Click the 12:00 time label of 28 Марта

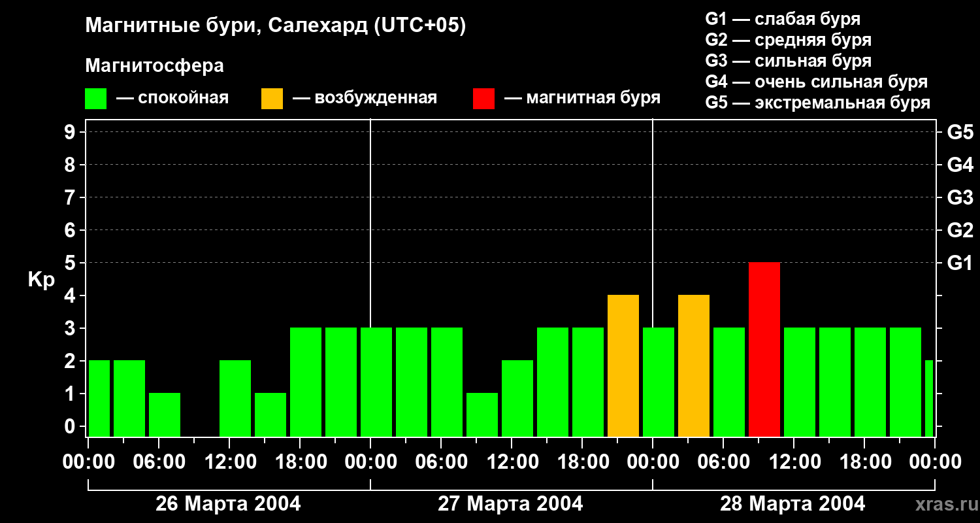(794, 462)
